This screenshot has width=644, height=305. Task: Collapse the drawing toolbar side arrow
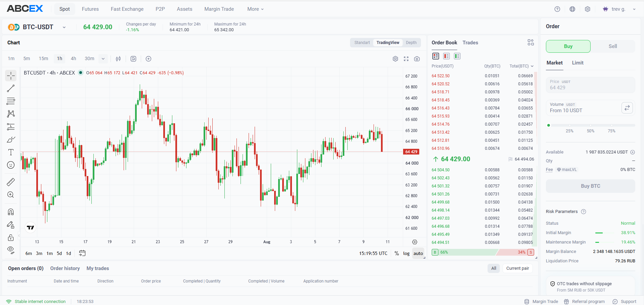tap(19, 236)
